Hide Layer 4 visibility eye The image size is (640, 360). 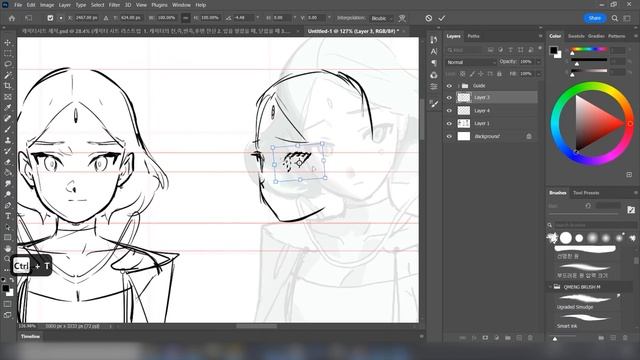(x=449, y=111)
